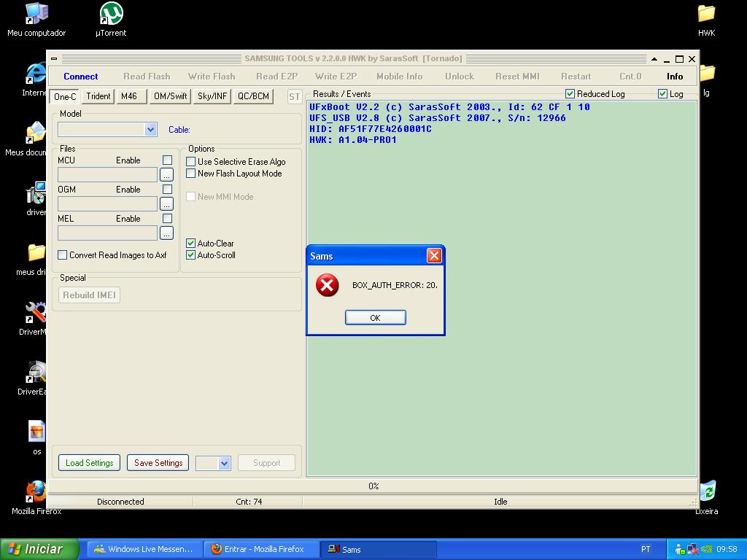This screenshot has width=747, height=560.
Task: Click the PT language indicator
Action: pos(646,549)
